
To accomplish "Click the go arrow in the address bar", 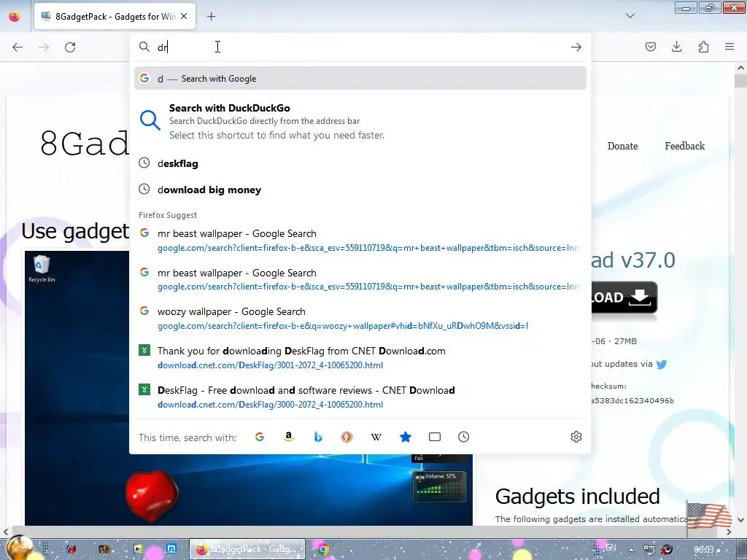I will tap(576, 47).
